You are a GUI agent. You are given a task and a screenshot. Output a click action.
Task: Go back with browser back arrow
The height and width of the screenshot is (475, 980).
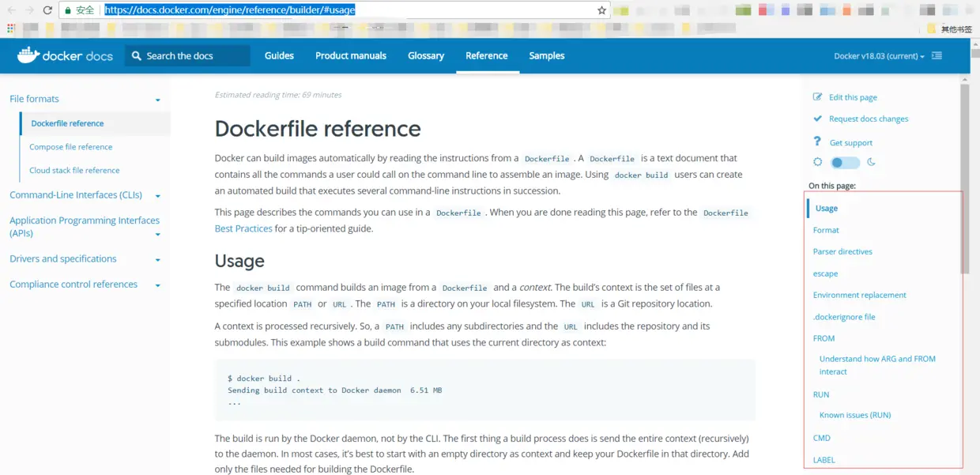pyautogui.click(x=11, y=10)
